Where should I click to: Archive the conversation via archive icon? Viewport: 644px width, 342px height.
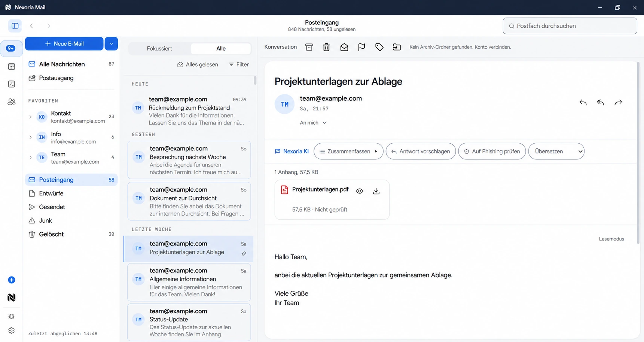tap(309, 47)
